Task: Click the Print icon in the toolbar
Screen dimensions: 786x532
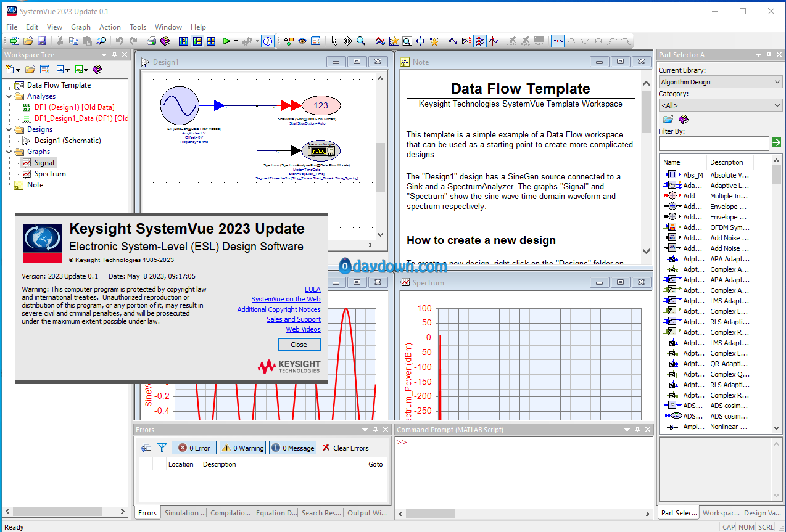Action: 151,41
